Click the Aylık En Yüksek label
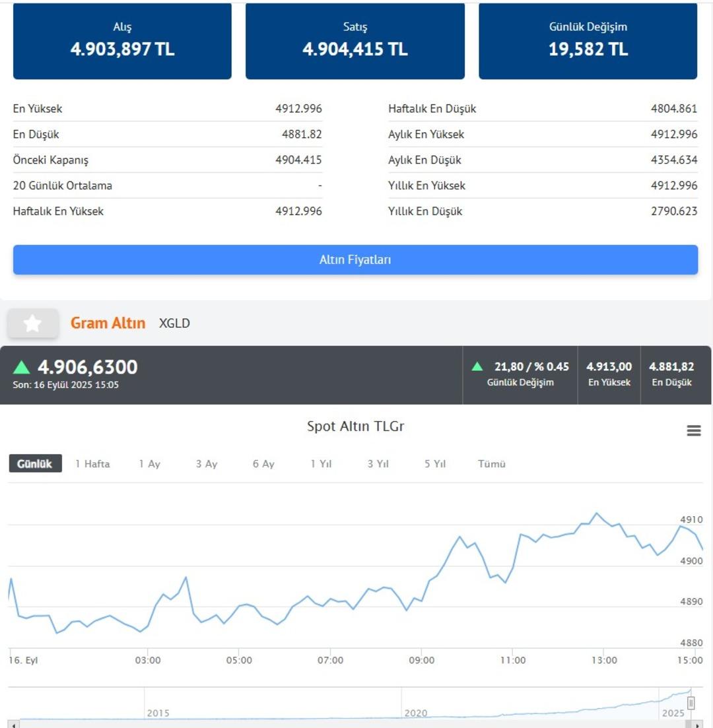 tap(426, 134)
